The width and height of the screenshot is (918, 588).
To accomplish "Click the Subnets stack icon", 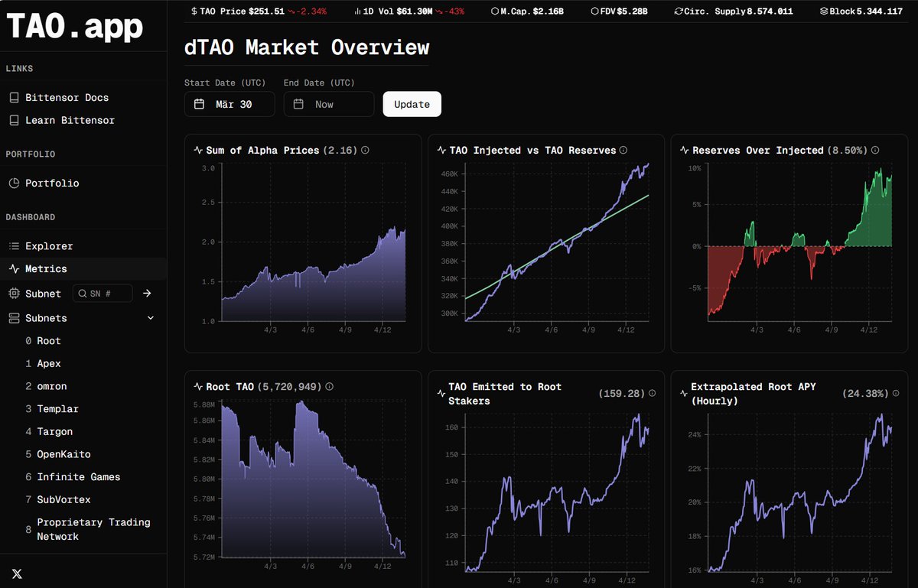I will pos(14,318).
